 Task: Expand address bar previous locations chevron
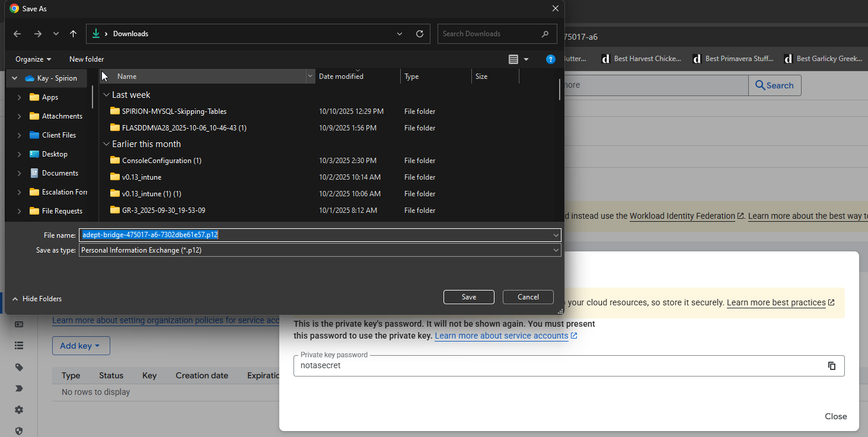(x=400, y=34)
